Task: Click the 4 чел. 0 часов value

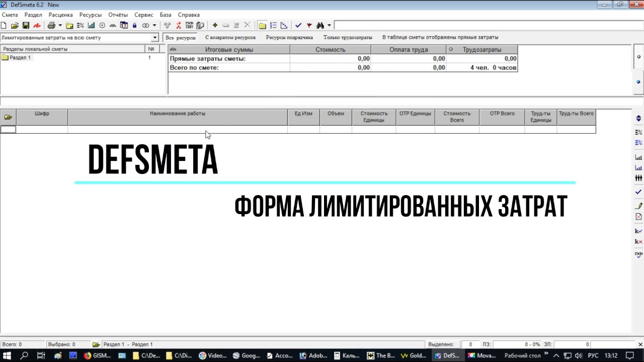Action: [x=494, y=67]
